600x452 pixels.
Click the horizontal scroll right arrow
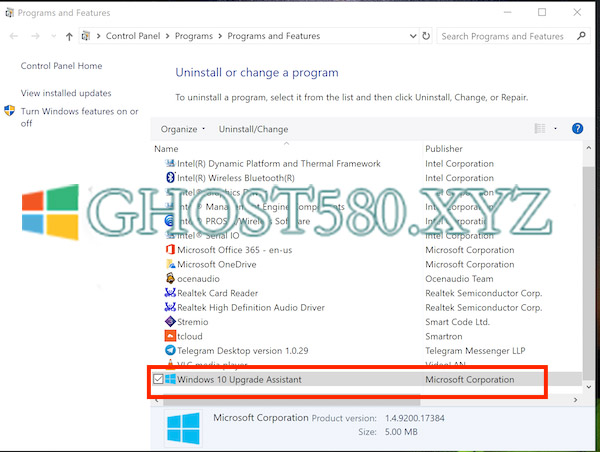pos(576,400)
